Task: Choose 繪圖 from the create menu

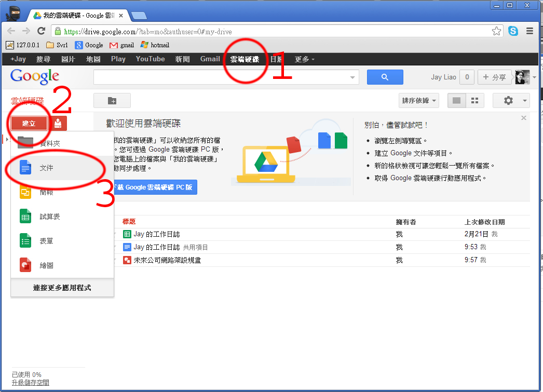Action: 62,266
